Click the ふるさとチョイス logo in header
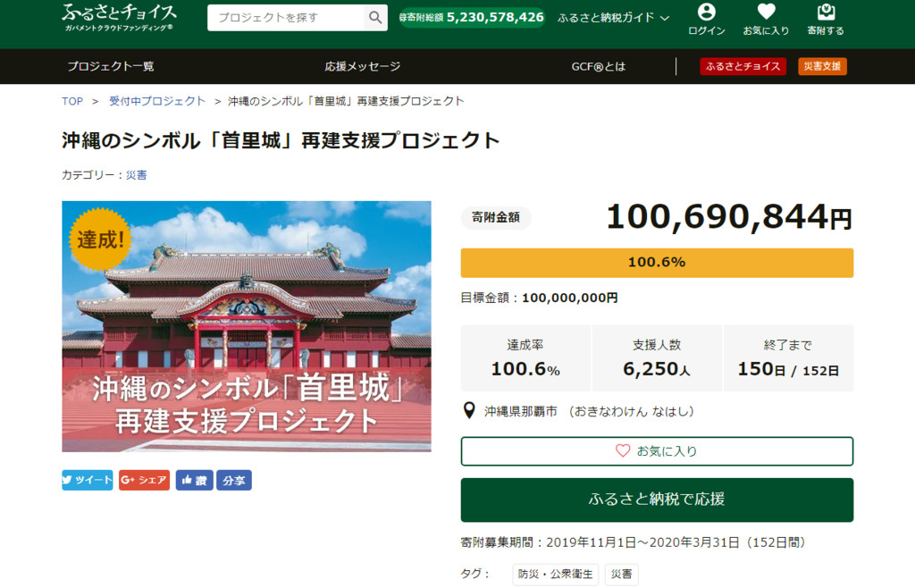 coord(119,17)
